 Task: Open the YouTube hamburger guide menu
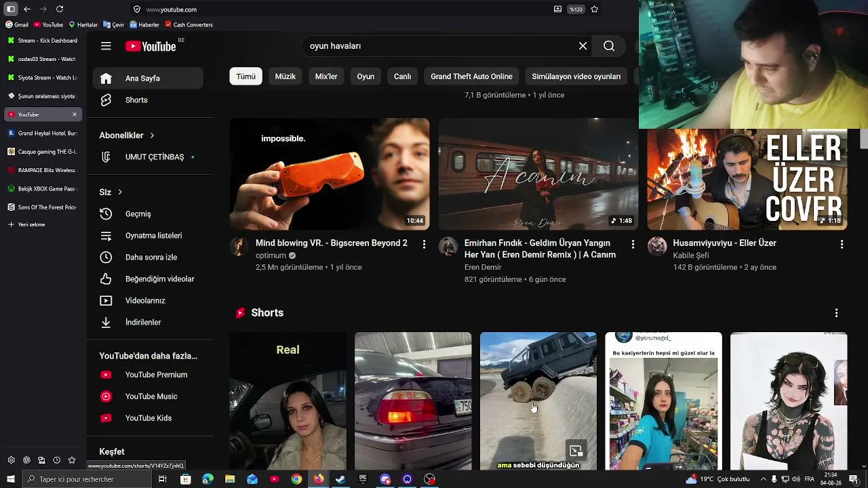(x=106, y=46)
